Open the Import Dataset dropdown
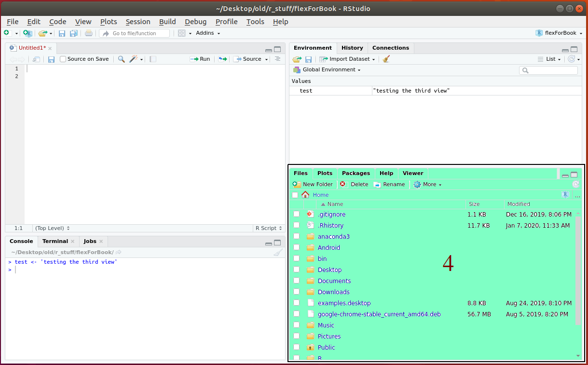This screenshot has height=365, width=588. (x=347, y=59)
